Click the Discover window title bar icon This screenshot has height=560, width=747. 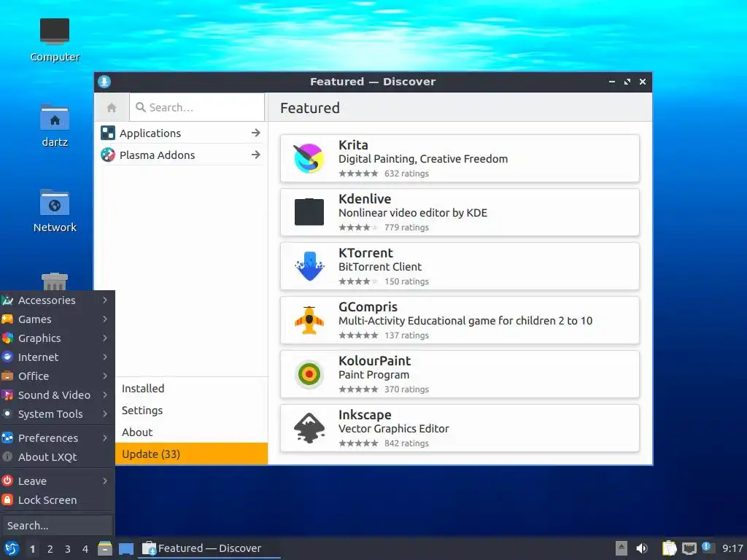[104, 82]
